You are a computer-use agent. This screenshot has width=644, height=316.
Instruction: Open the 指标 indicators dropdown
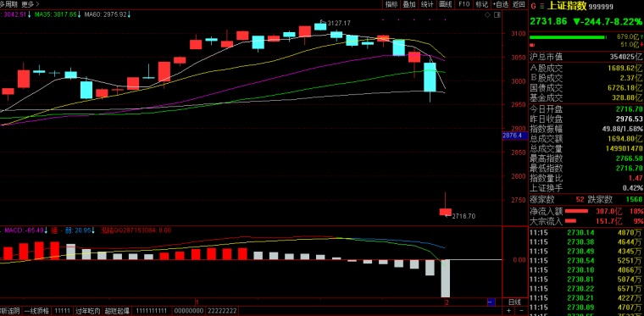(391, 4)
